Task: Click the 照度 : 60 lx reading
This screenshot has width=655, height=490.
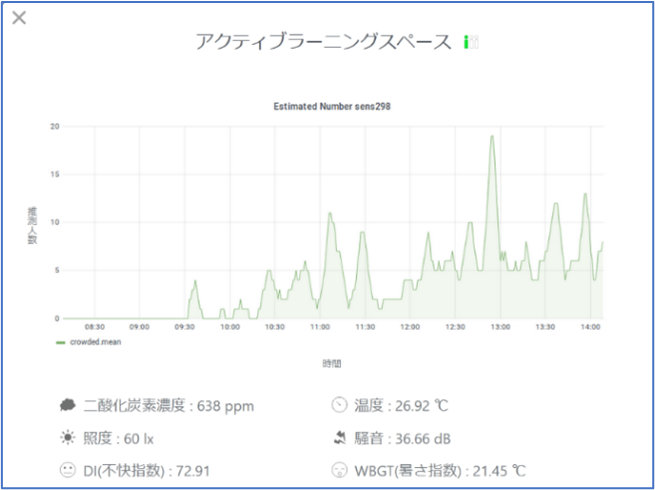Action: (118, 439)
